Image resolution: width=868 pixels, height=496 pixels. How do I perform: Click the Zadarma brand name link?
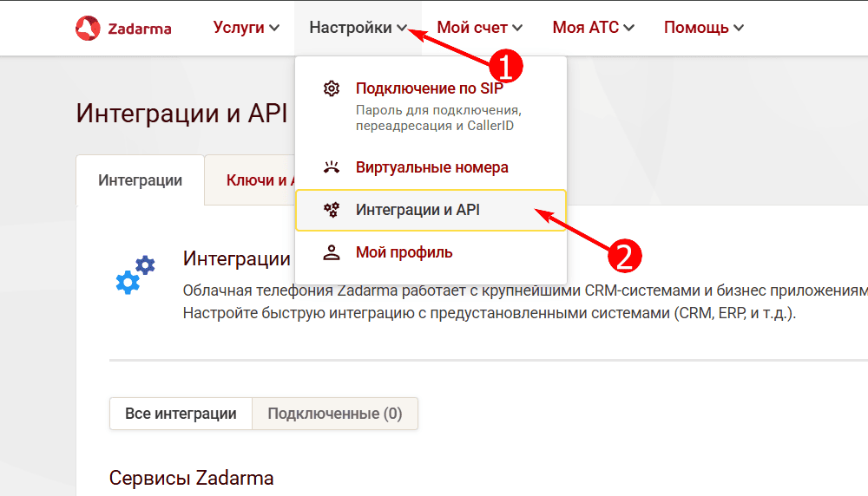[140, 29]
